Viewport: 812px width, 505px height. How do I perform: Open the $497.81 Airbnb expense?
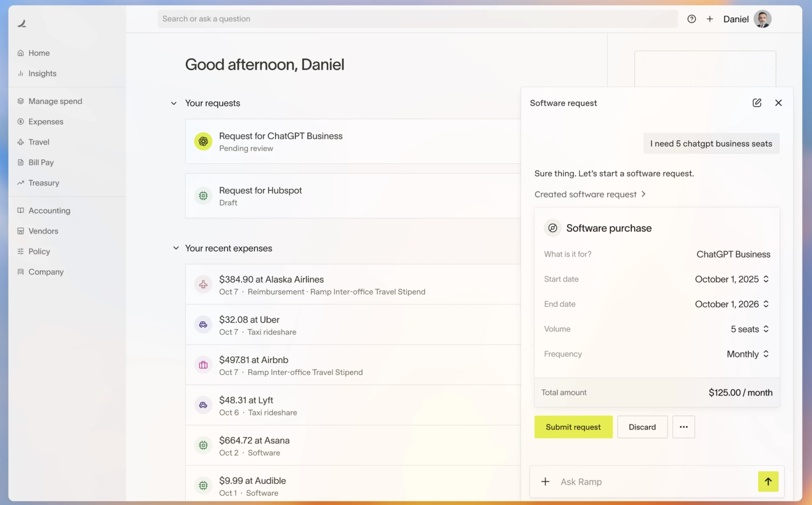pos(353,365)
